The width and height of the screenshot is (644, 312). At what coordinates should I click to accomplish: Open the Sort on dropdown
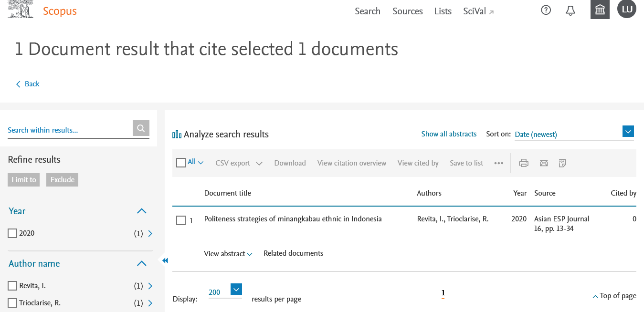(x=628, y=131)
